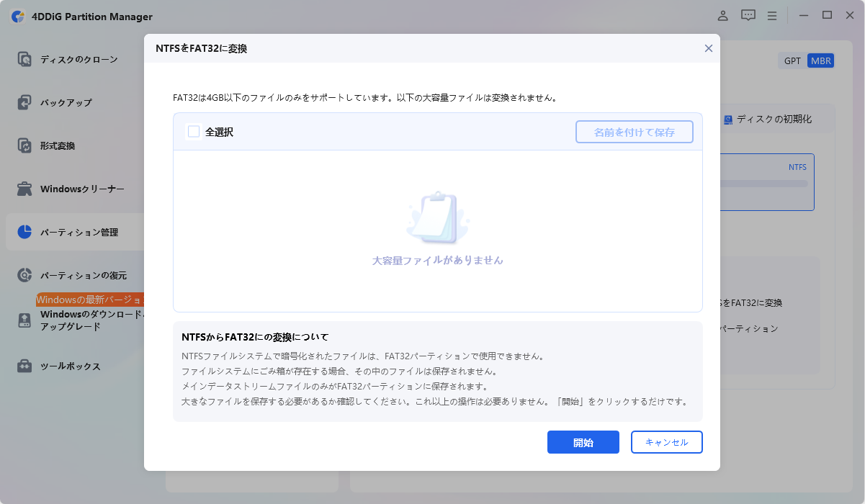Open the user account icon
The width and height of the screenshot is (865, 504).
[723, 15]
